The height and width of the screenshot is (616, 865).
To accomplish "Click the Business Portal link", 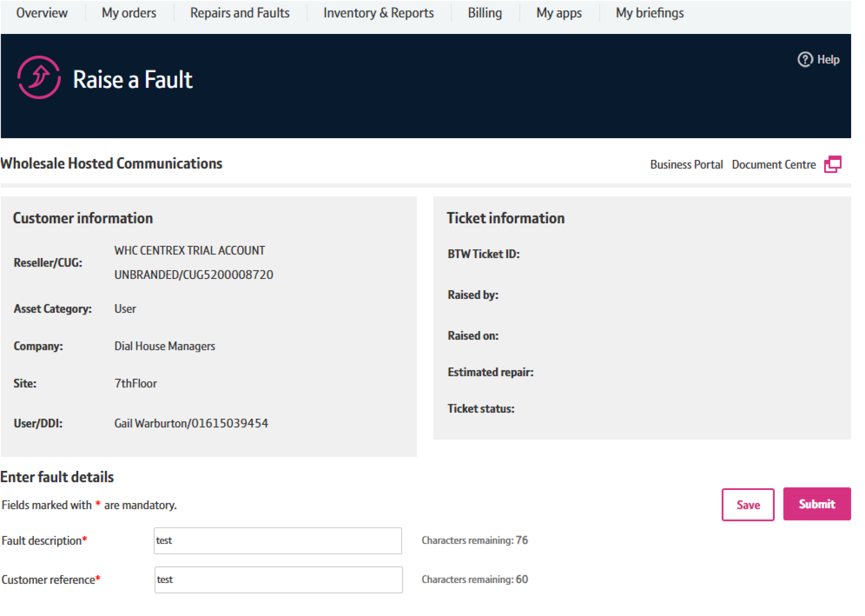I will coord(686,165).
